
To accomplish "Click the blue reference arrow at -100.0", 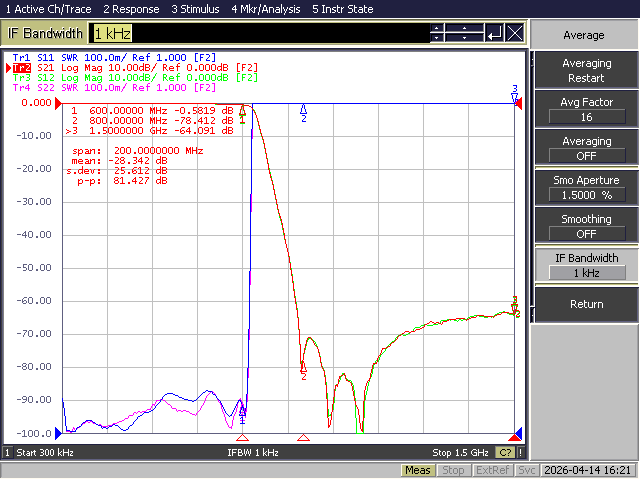I will [x=58, y=433].
